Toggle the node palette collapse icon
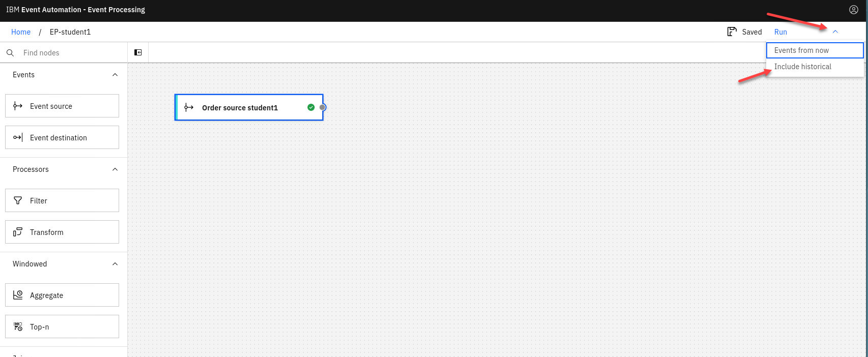868x357 pixels. pyautogui.click(x=138, y=52)
